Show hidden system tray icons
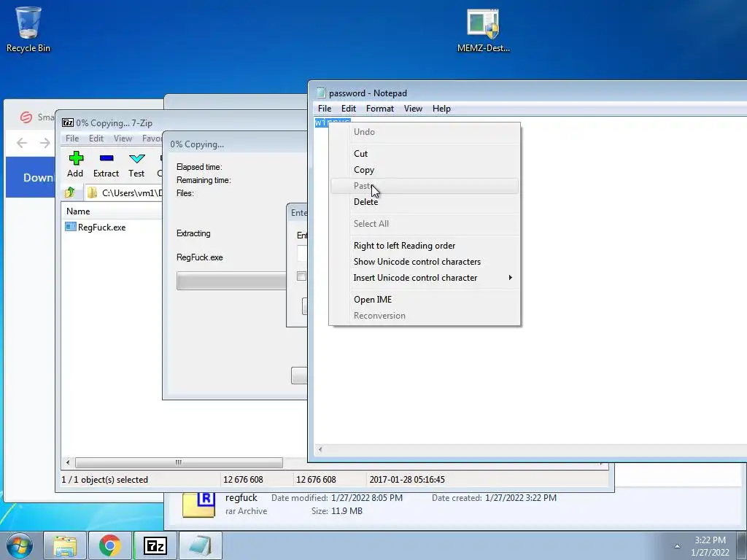Image resolution: width=747 pixels, height=560 pixels. click(677, 546)
